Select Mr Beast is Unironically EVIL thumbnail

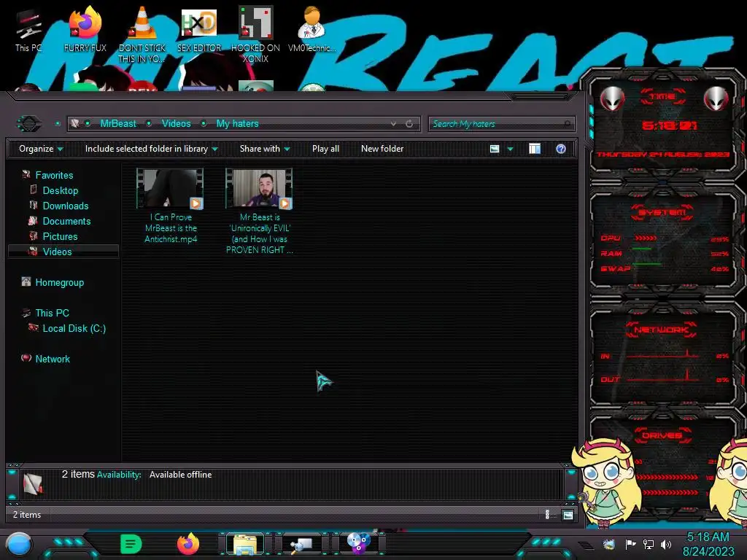(259, 189)
